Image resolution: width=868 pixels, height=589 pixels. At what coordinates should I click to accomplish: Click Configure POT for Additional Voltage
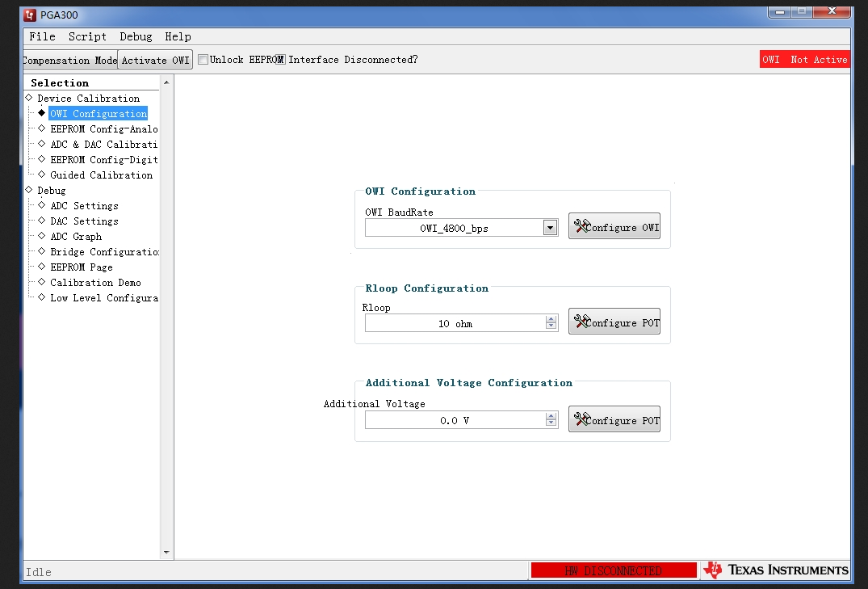pos(614,419)
